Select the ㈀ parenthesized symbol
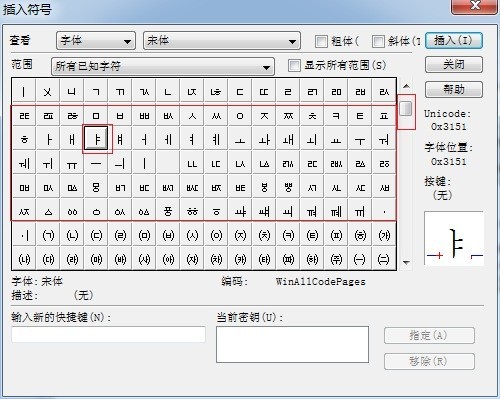 [x=48, y=236]
